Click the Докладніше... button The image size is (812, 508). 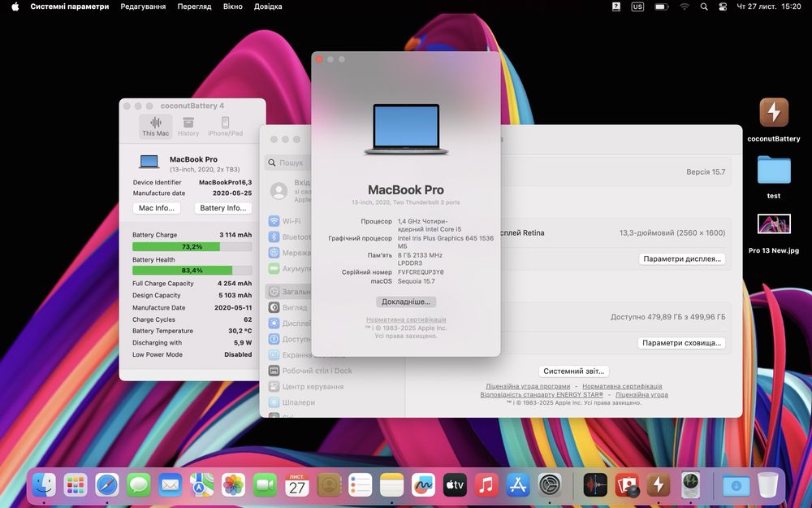click(406, 302)
